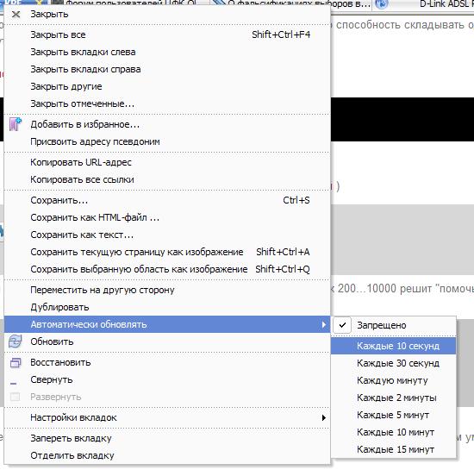
Task: Click the restore window icon beside Восстановить
Action: tap(16, 362)
